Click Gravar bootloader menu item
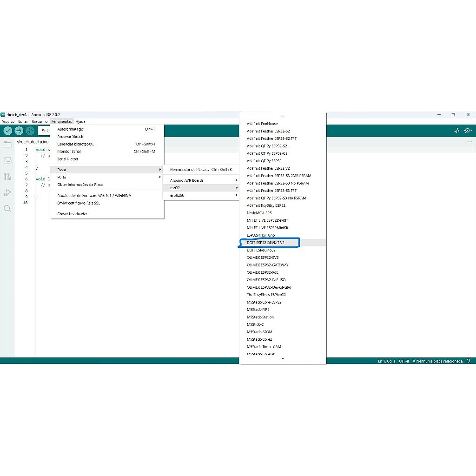 [x=72, y=214]
